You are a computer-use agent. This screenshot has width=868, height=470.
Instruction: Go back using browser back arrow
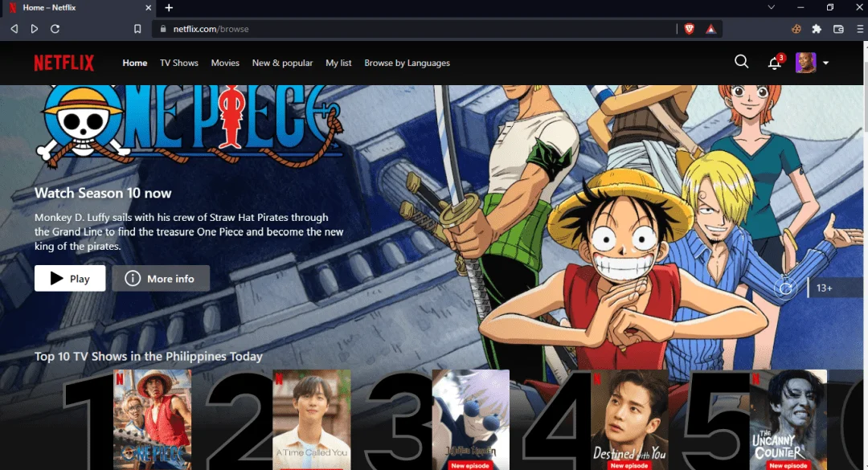pyautogui.click(x=14, y=29)
